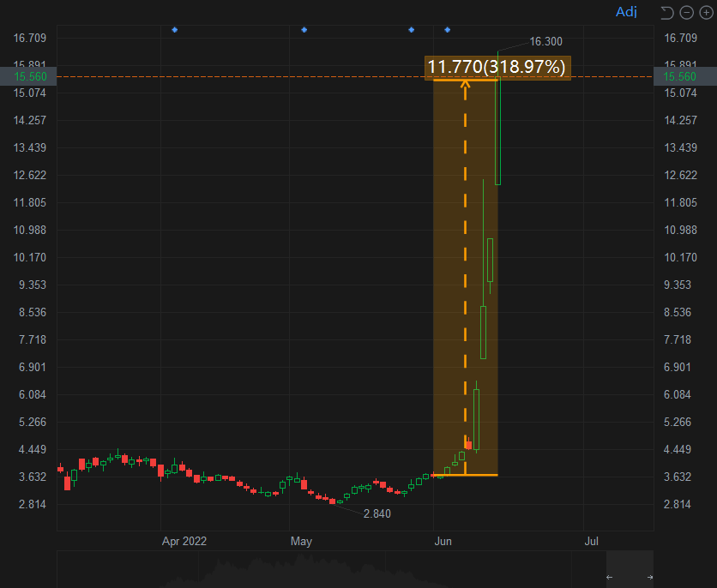Toggle the Adj price adjustment option
The image size is (717, 588).
tap(626, 12)
